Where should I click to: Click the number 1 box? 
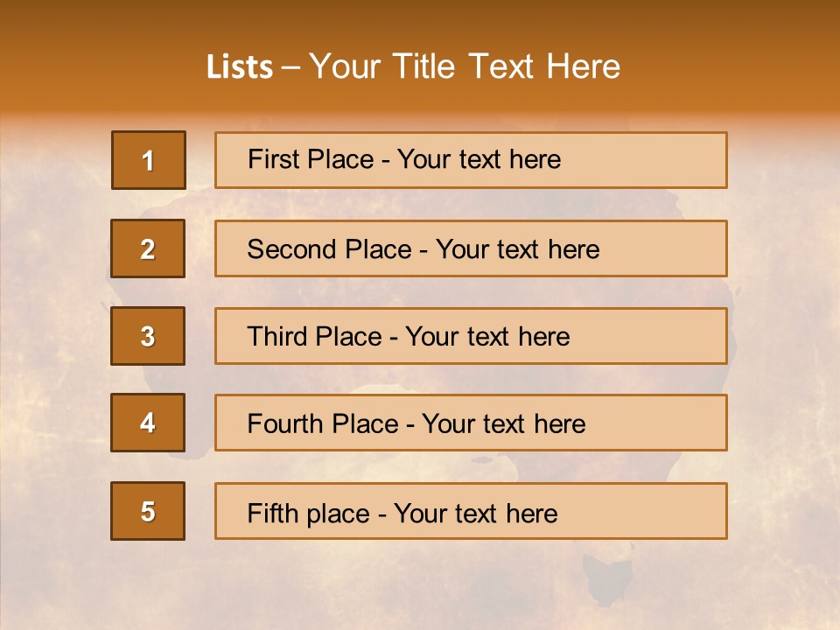click(x=149, y=160)
